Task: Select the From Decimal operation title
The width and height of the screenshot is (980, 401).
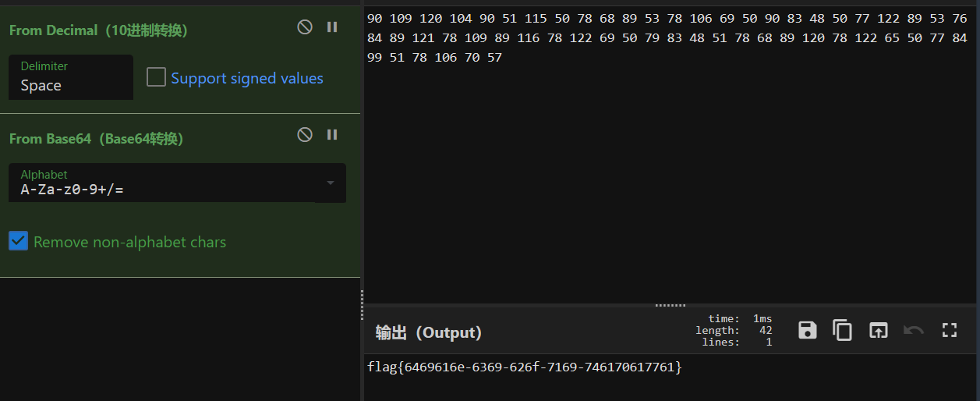Action: point(98,30)
